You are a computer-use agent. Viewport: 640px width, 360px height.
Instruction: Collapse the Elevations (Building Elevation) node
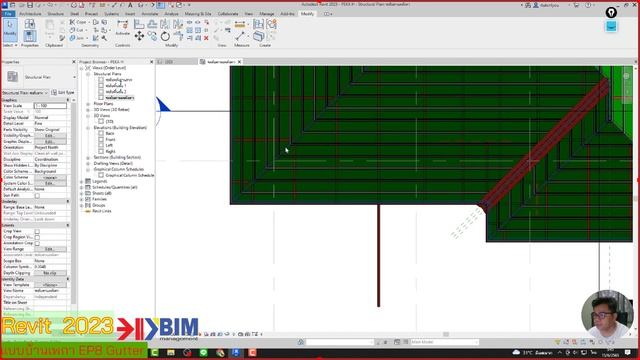88,128
